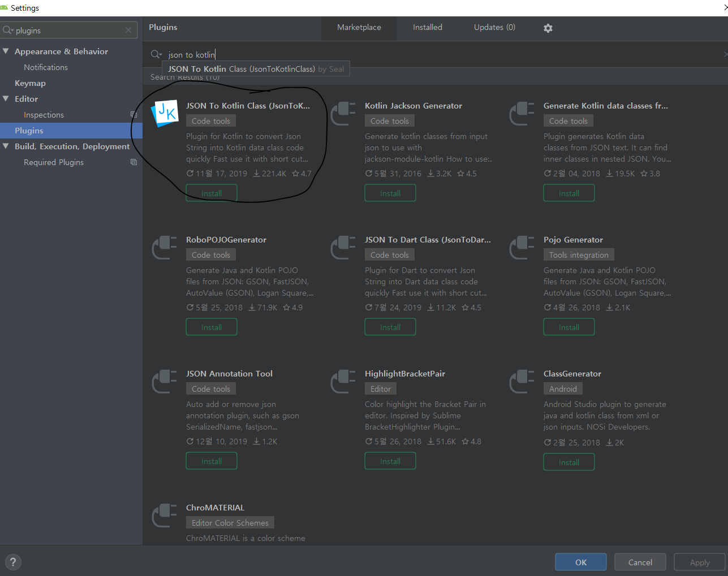Switch to the Marketplace tab
This screenshot has height=576, width=728.
[359, 27]
